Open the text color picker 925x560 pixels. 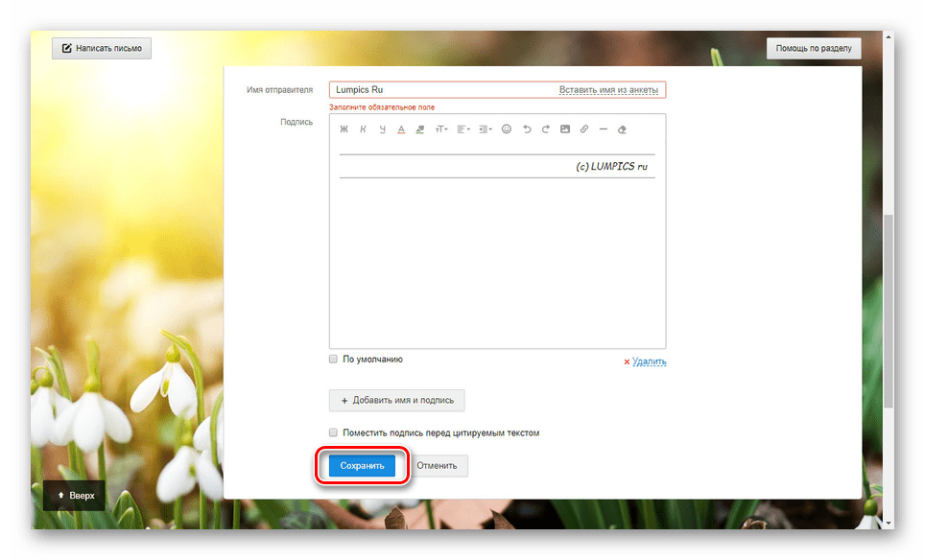tap(401, 129)
